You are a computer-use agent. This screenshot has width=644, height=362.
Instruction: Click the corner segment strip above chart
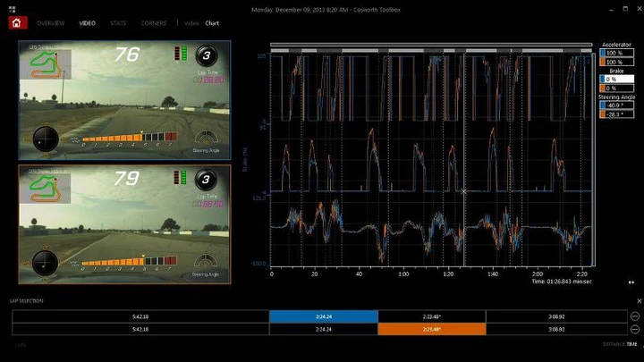tap(431, 50)
